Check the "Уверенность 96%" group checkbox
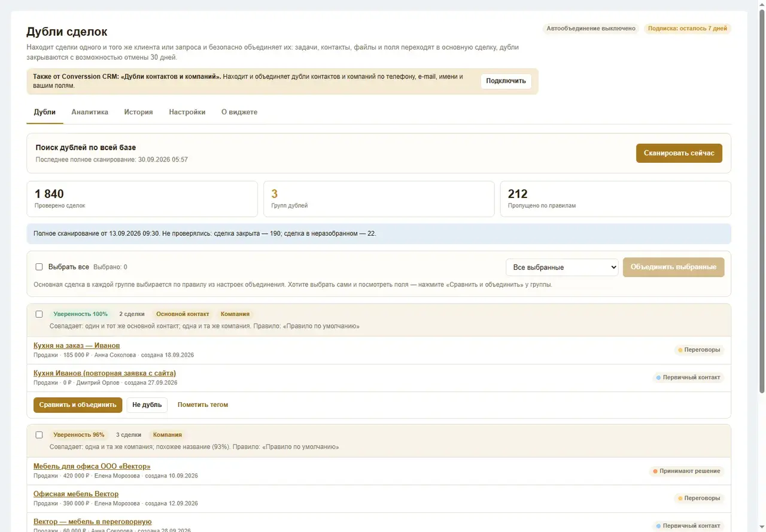 [x=39, y=435]
